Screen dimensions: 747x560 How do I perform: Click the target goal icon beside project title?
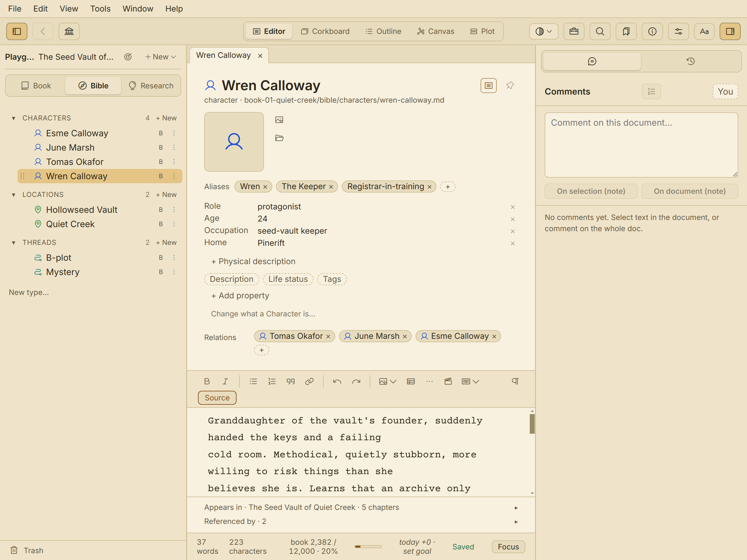click(128, 57)
